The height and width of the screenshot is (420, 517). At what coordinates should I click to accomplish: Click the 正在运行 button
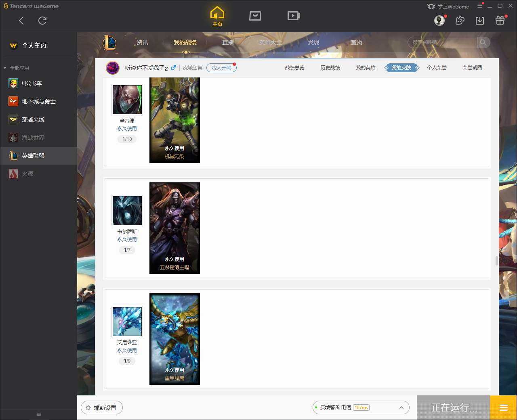click(x=453, y=407)
